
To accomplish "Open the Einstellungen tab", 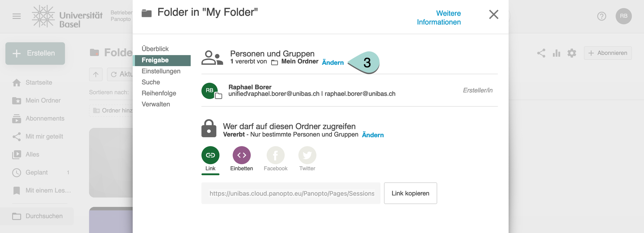I will [x=161, y=71].
